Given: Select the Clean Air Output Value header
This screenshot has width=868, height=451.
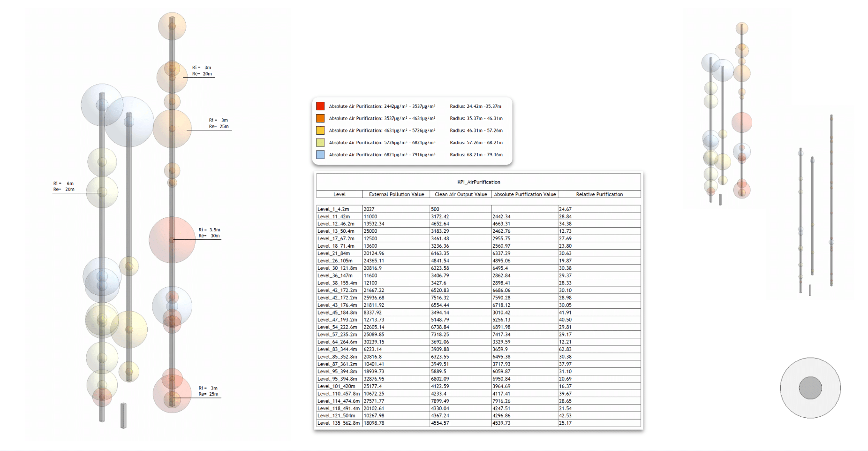Looking at the screenshot, I should pos(460,194).
